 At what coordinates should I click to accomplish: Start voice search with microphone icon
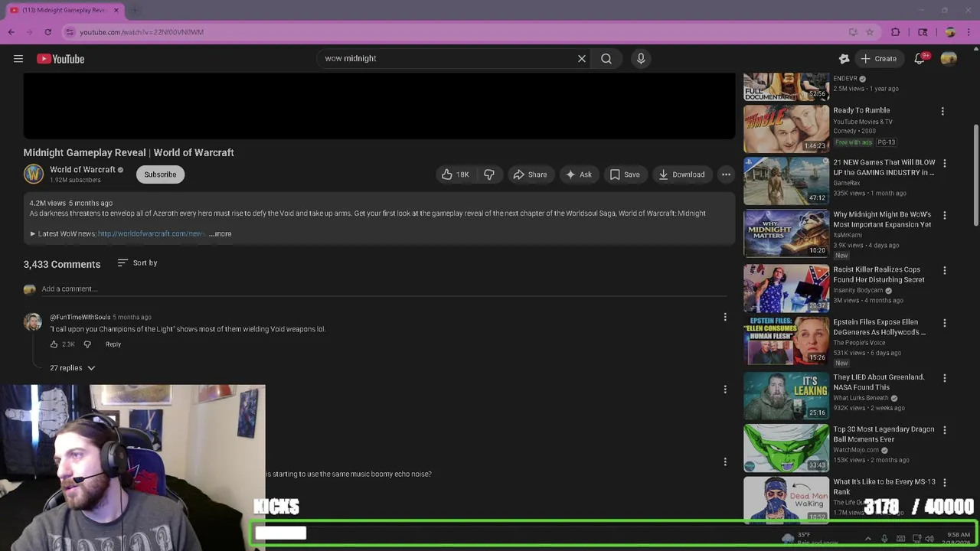[x=641, y=58]
